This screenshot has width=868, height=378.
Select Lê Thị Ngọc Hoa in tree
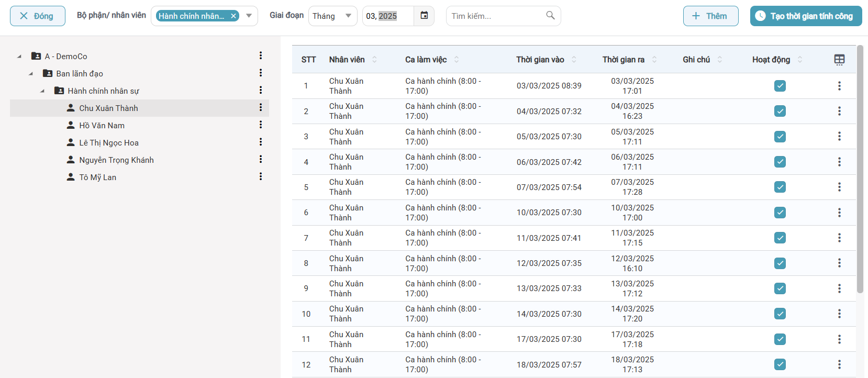pyautogui.click(x=109, y=143)
